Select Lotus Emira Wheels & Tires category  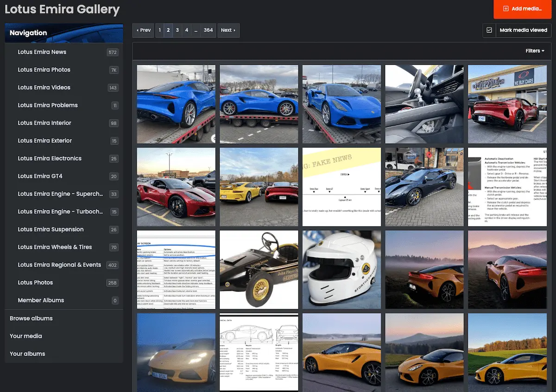(54, 247)
